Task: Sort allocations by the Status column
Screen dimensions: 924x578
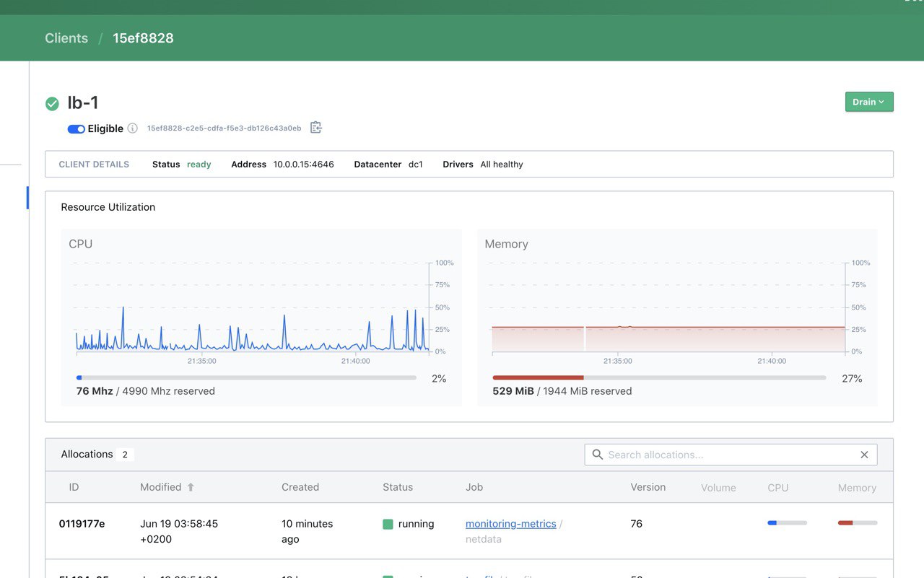Action: pyautogui.click(x=398, y=487)
